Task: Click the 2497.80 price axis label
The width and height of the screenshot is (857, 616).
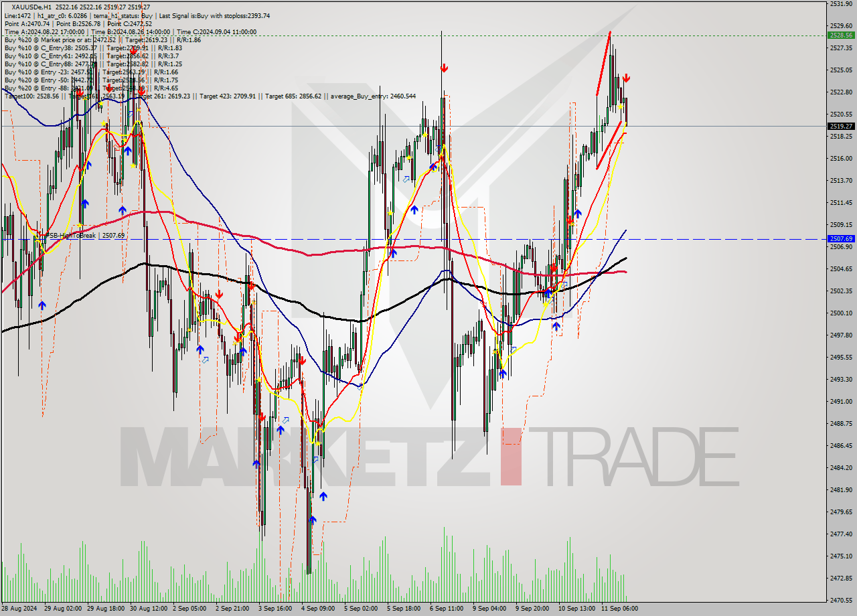Action: 841,335
